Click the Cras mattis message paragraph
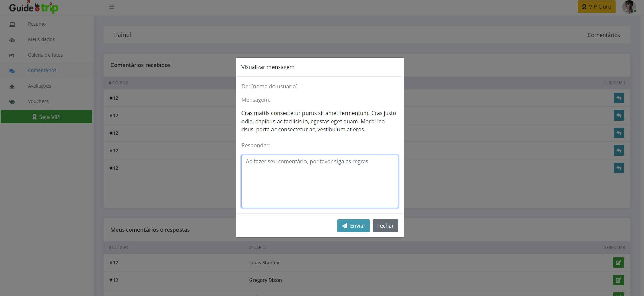The image size is (644, 296). [x=319, y=121]
